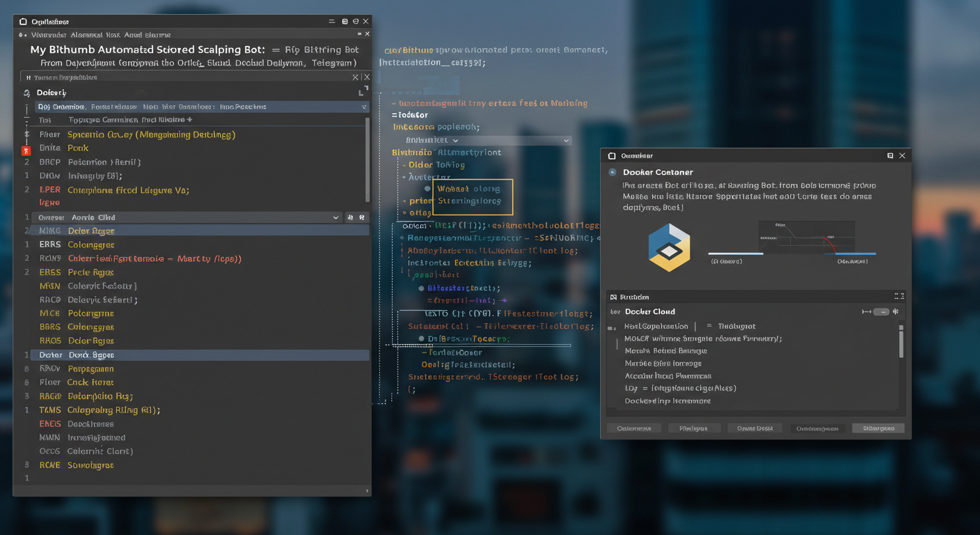Click the first small icon right of Aorrie Clird

(350, 217)
